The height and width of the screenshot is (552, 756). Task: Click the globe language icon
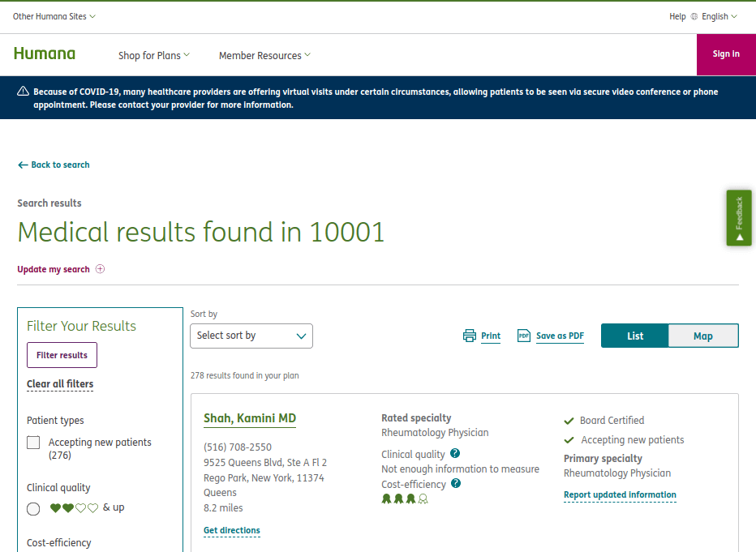point(694,16)
